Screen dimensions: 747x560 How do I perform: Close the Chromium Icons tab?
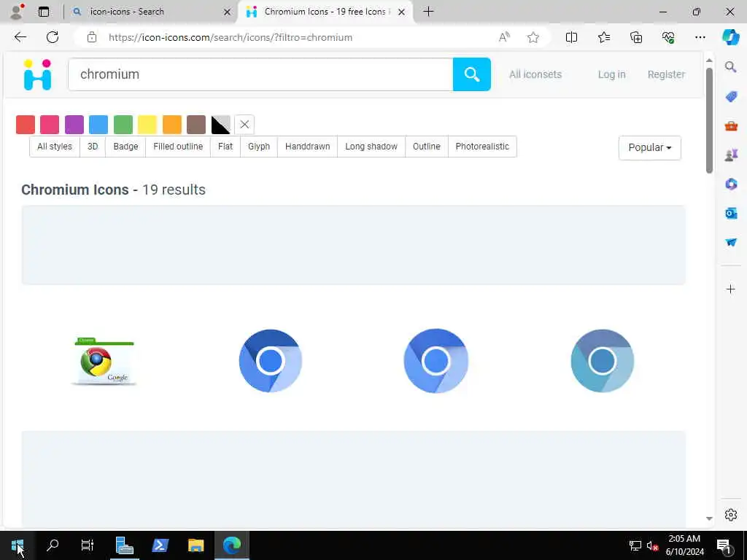click(x=402, y=12)
